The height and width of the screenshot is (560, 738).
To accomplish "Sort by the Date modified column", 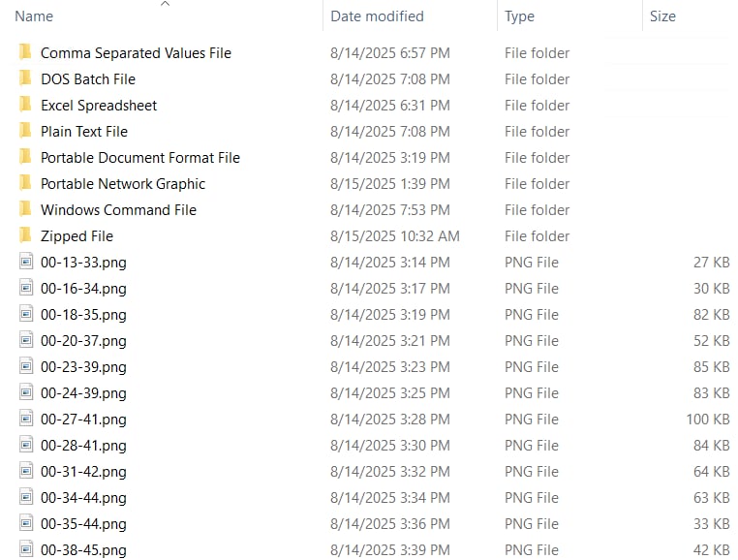I will 377,16.
